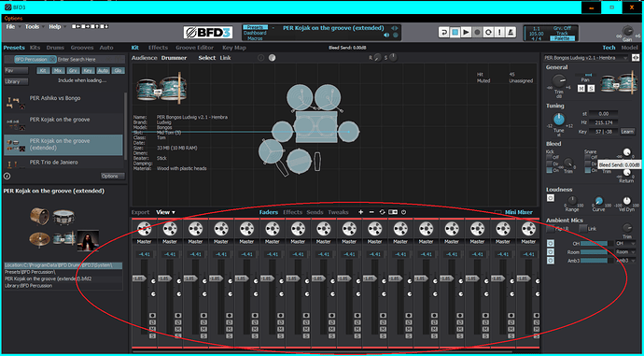
Task: Click the info circle icon below preset list
Action: [7, 176]
